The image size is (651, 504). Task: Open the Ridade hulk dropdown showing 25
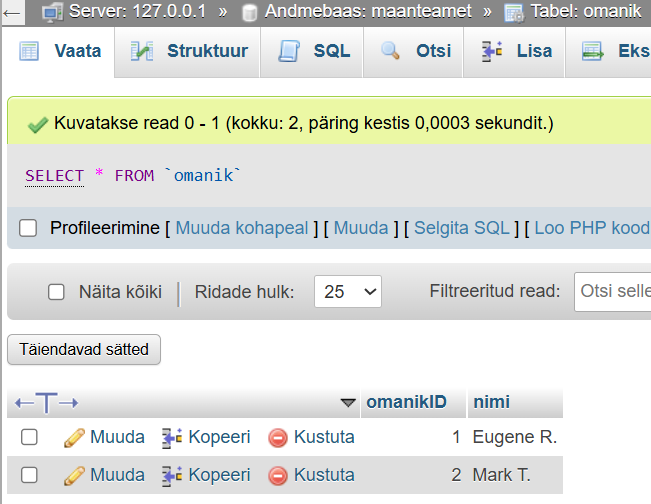(x=347, y=292)
